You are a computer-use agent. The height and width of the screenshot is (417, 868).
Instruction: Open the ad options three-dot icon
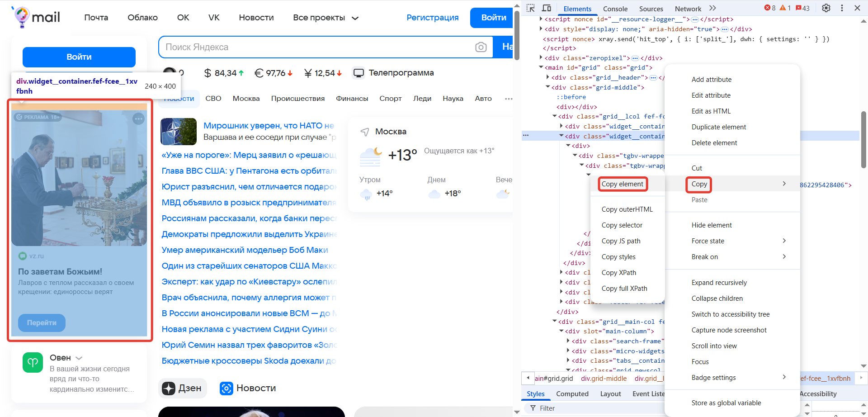138,118
